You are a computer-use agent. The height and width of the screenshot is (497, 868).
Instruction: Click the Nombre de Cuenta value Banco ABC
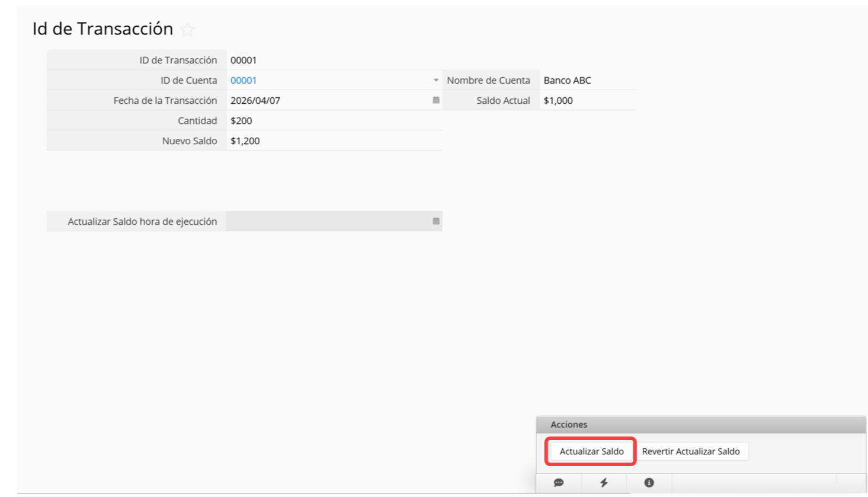(567, 80)
